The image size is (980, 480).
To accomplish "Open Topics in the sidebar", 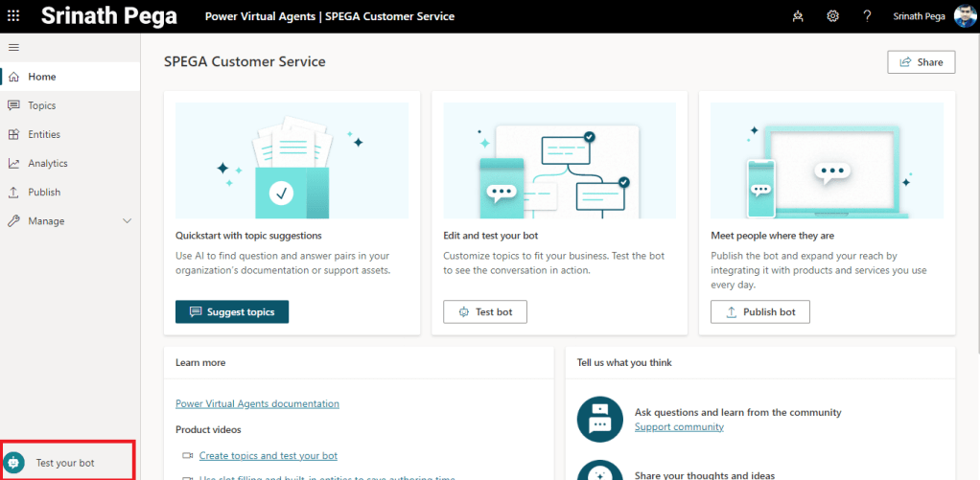I will [x=42, y=105].
